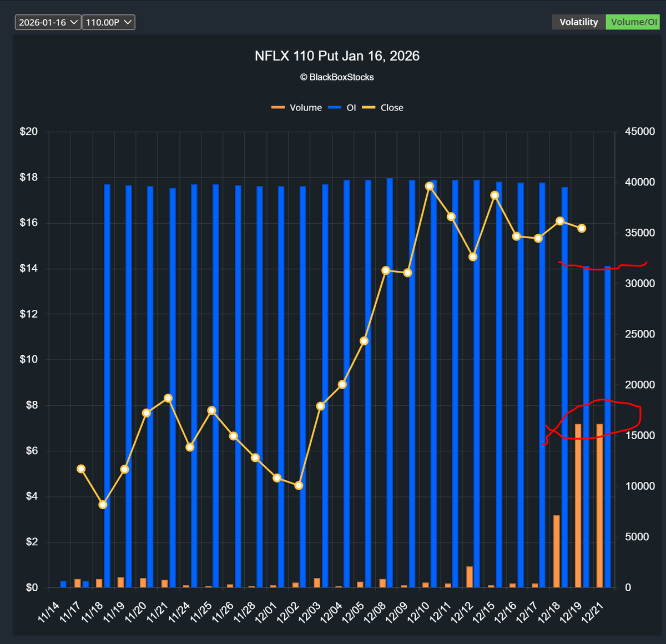Click the chart title NFLX 110 Put Jan 16, 2026
This screenshot has height=644, width=666.
337,56
